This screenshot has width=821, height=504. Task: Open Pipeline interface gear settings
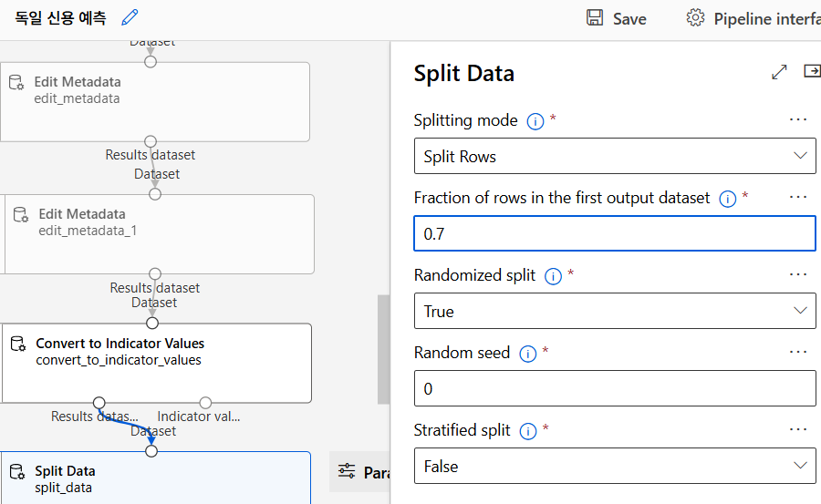[x=696, y=18]
